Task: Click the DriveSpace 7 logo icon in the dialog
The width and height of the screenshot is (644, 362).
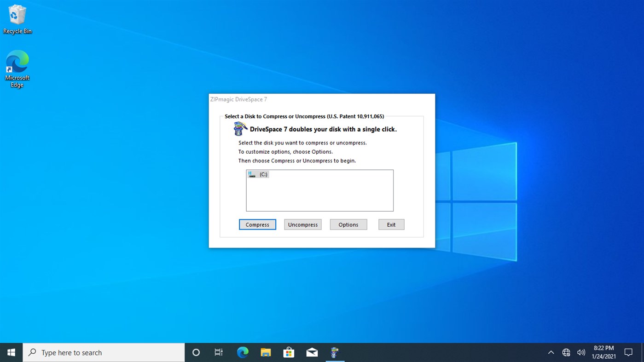Action: point(240,129)
